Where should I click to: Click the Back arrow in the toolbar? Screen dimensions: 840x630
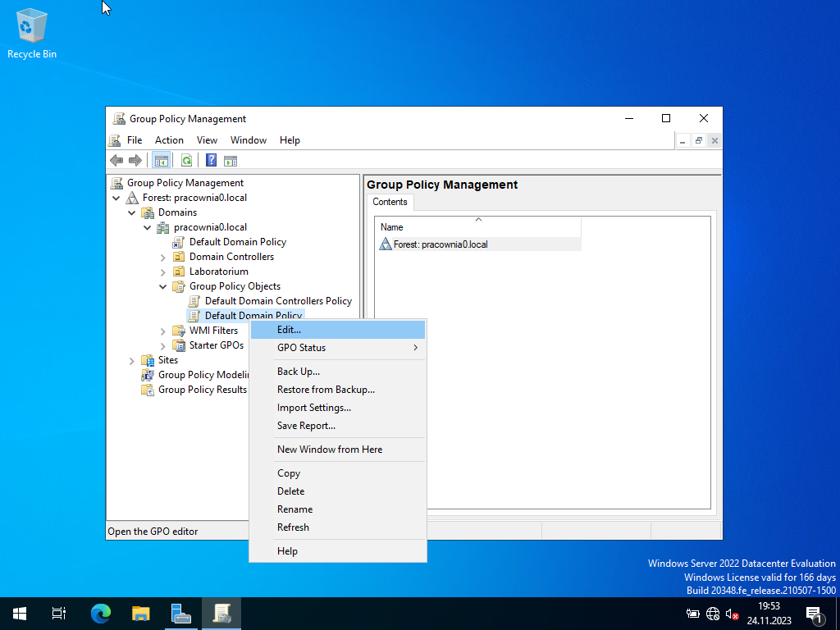[116, 160]
